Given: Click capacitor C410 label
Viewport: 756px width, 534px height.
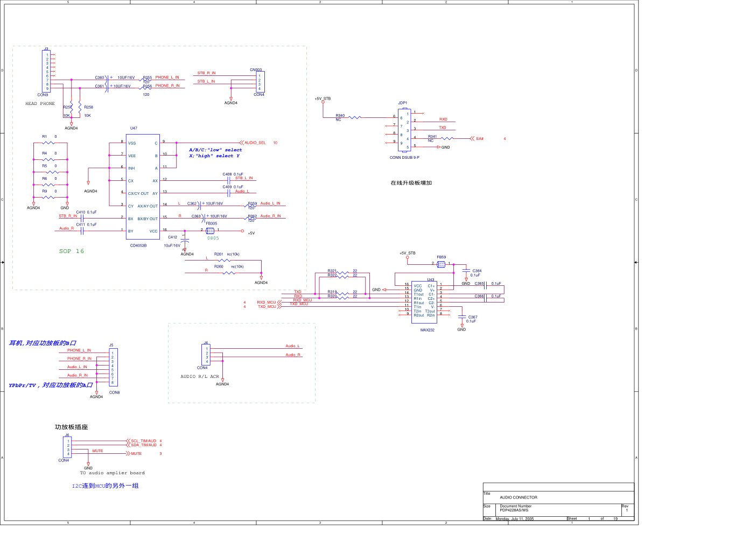Looking at the screenshot, I should [81, 212].
